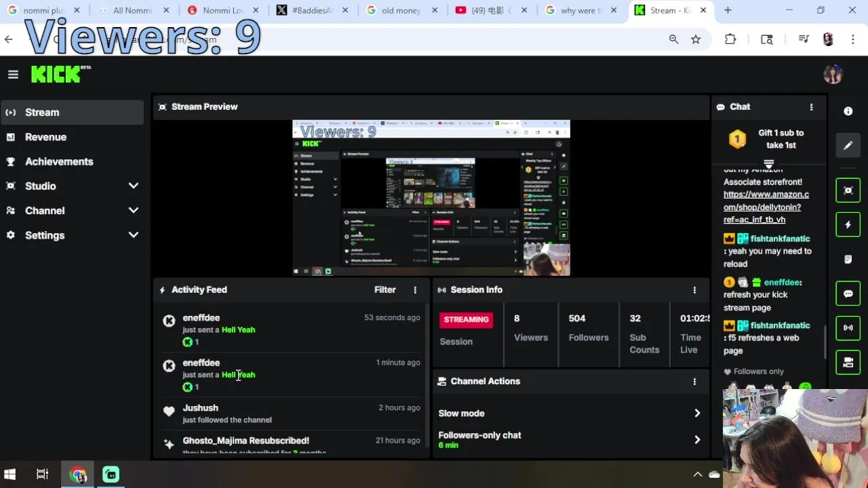Screen dimensions: 868x488
Task: Open the Windows Start menu
Action: pyautogui.click(x=9, y=474)
